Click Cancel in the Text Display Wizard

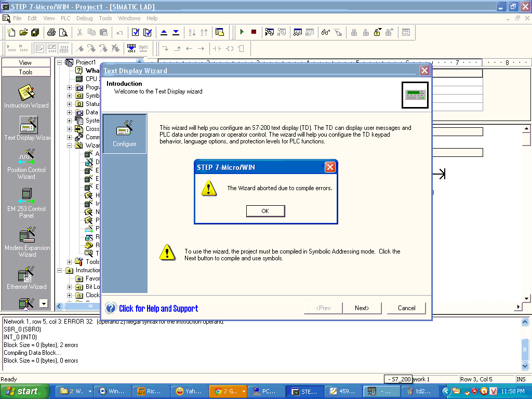[406, 308]
